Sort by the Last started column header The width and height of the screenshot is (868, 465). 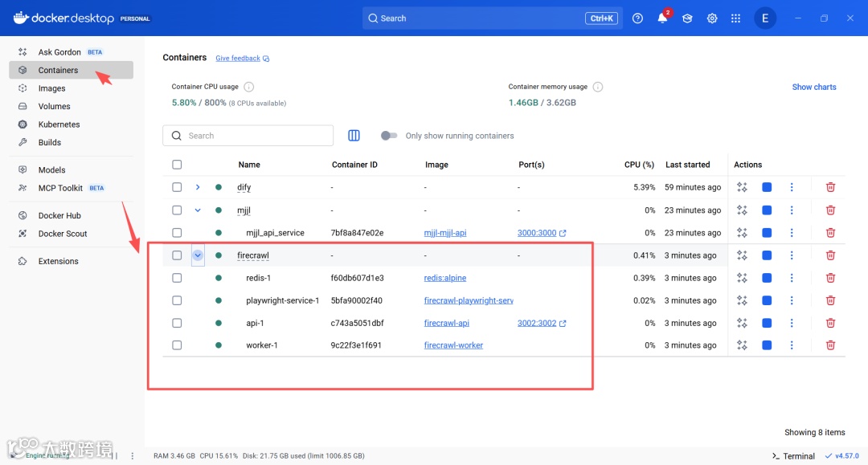[x=687, y=165]
